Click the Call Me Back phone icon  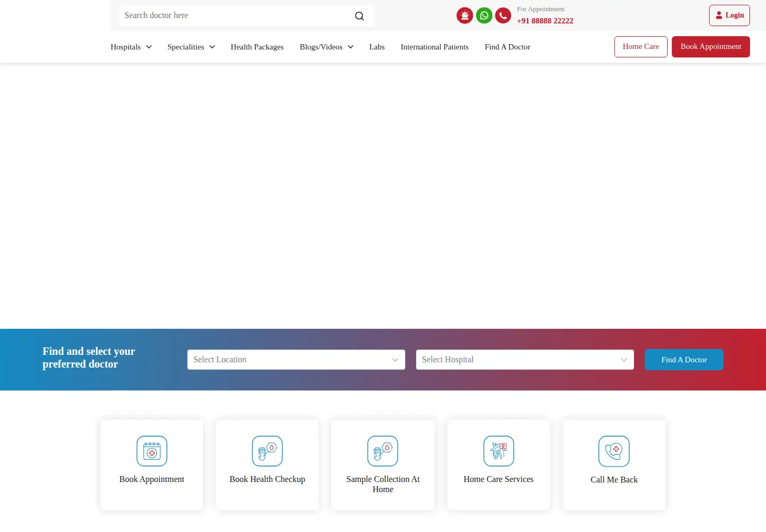coord(614,451)
